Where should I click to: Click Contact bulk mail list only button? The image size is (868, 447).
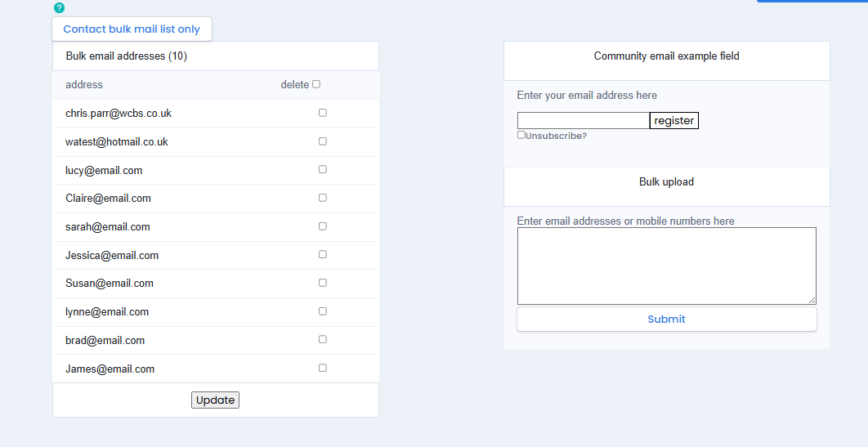pos(132,29)
